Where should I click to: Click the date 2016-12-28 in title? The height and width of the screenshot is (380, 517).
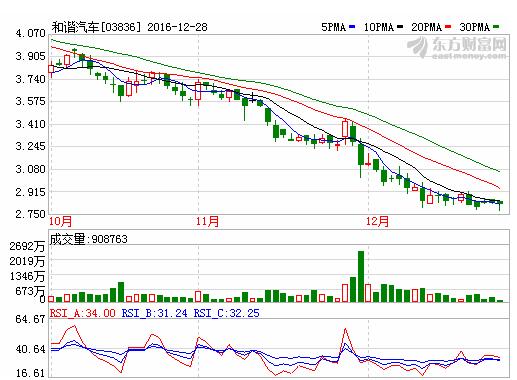pyautogui.click(x=177, y=27)
